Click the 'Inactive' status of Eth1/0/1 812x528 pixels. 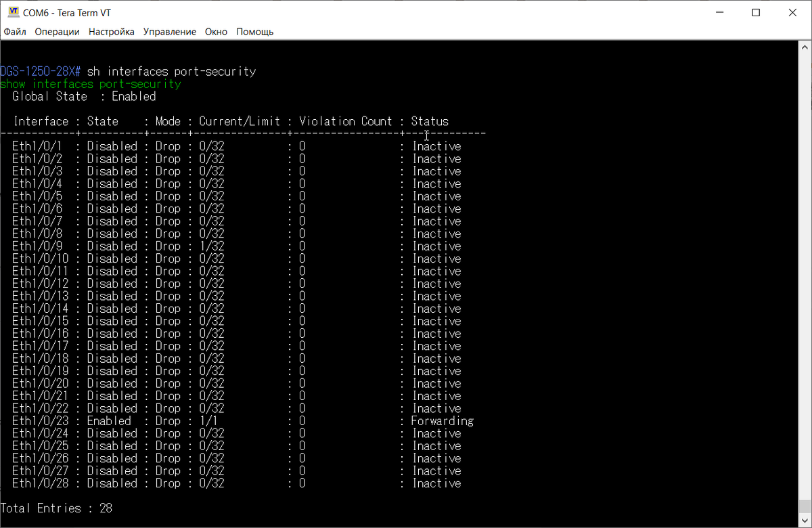436,146
